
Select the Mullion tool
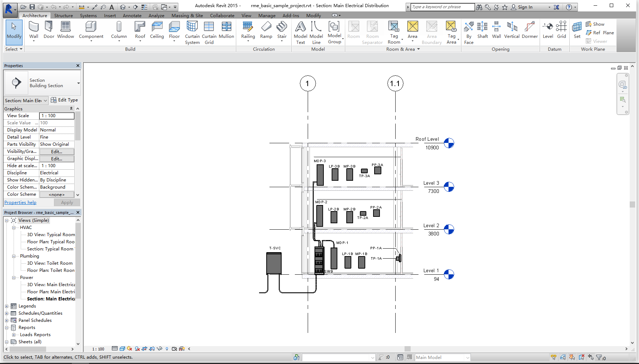tap(226, 30)
